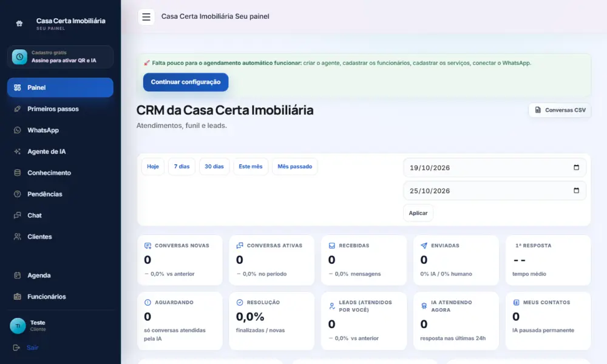Screen dimensions: 607x364
Task: Click the Enviadas paper plane icon
Action: pyautogui.click(x=424, y=246)
